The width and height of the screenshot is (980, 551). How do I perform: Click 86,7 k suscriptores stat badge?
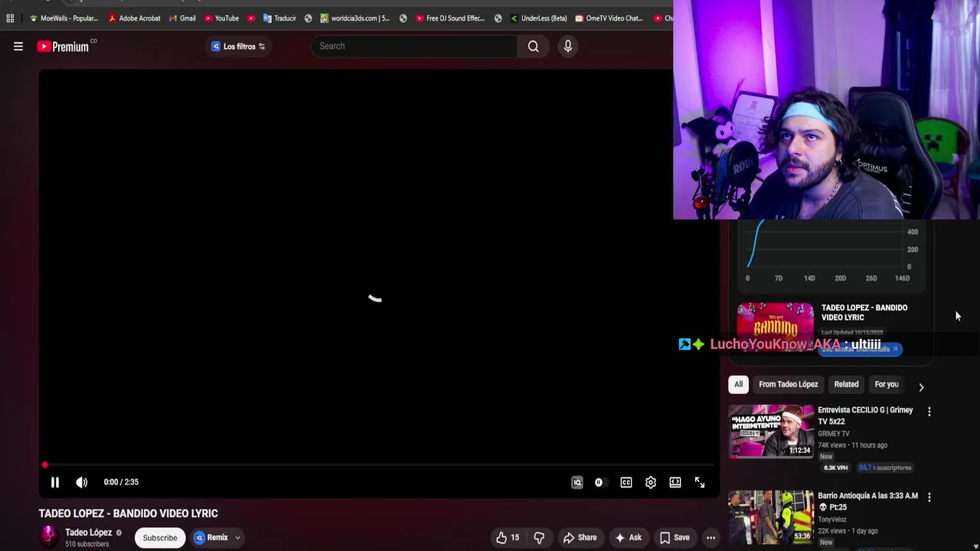pos(885,468)
